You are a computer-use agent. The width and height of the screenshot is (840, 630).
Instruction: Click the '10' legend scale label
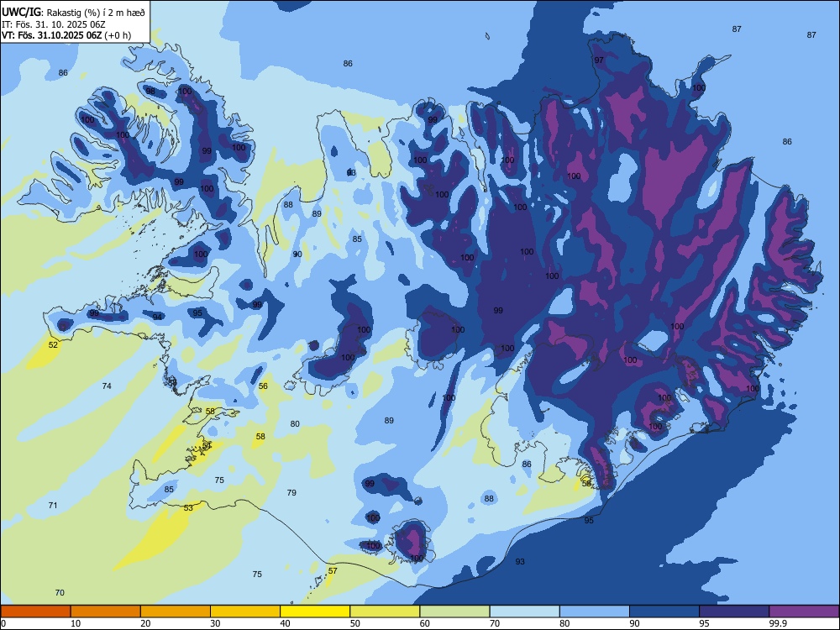pos(76,623)
